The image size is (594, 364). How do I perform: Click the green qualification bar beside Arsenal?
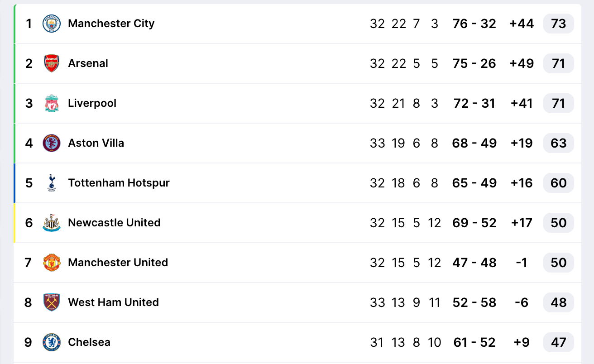pos(15,63)
